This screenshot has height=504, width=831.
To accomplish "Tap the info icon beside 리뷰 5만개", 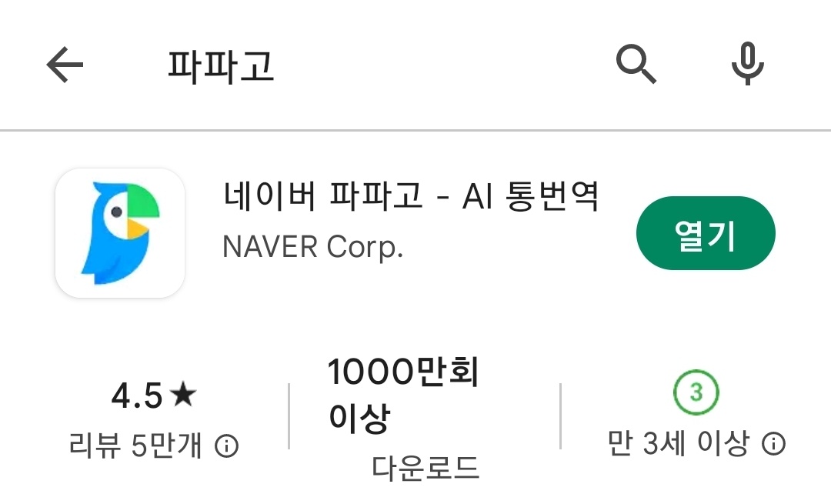I will click(227, 446).
